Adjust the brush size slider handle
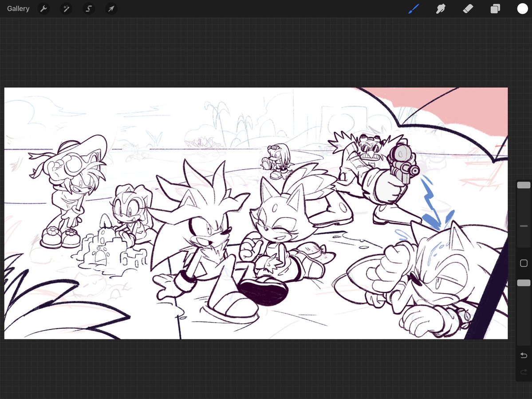This screenshot has width=532, height=399. 524,185
